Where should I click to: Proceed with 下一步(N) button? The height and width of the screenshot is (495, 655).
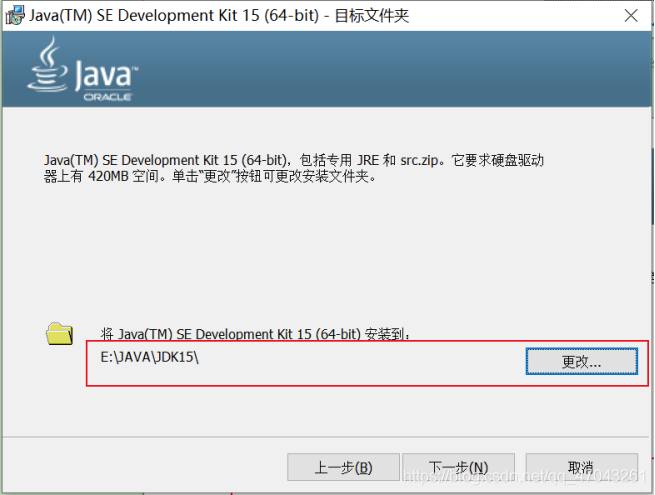pyautogui.click(x=458, y=467)
